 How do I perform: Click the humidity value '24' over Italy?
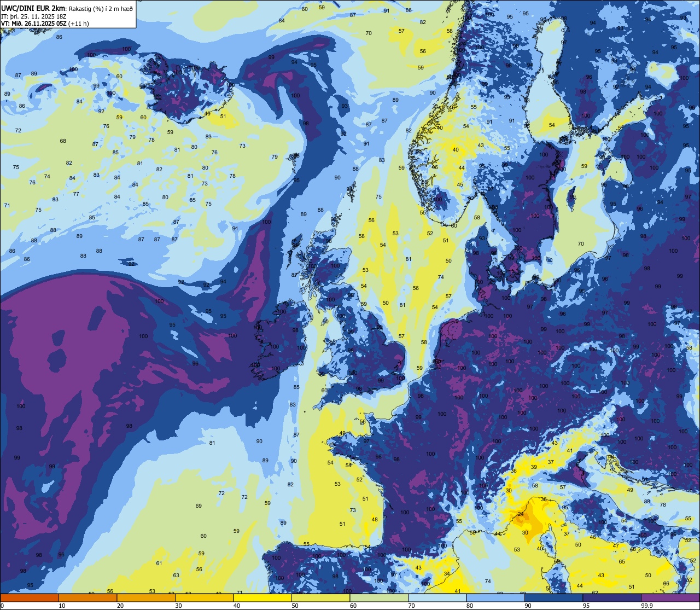coord(521,514)
